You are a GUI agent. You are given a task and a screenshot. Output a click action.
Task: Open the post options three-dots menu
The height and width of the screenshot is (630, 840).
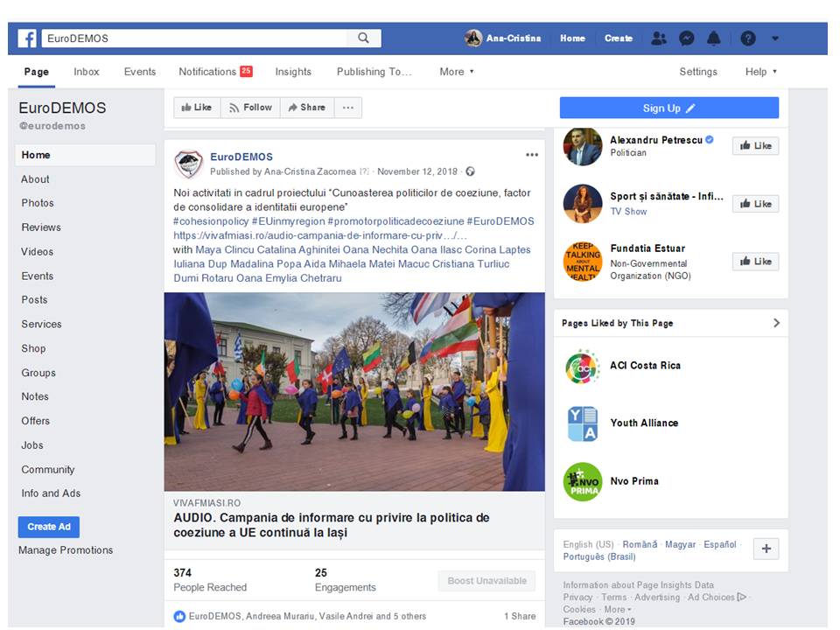click(x=531, y=155)
